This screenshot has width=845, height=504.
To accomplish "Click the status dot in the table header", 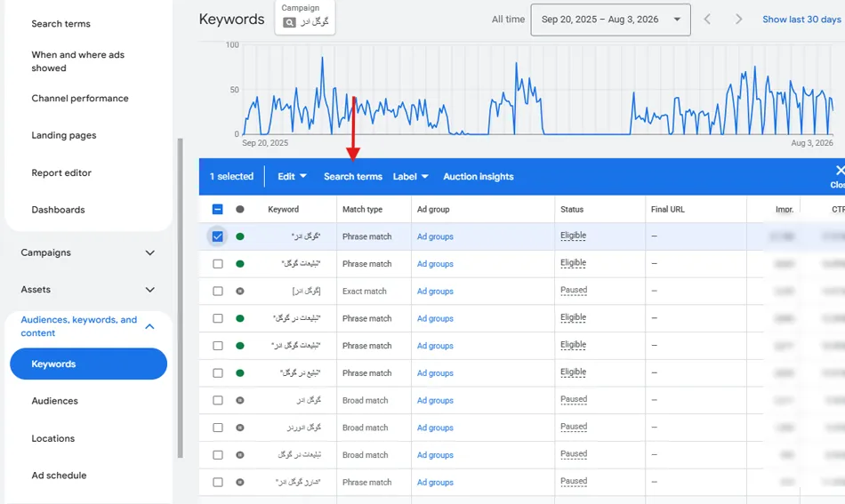I will coord(240,209).
